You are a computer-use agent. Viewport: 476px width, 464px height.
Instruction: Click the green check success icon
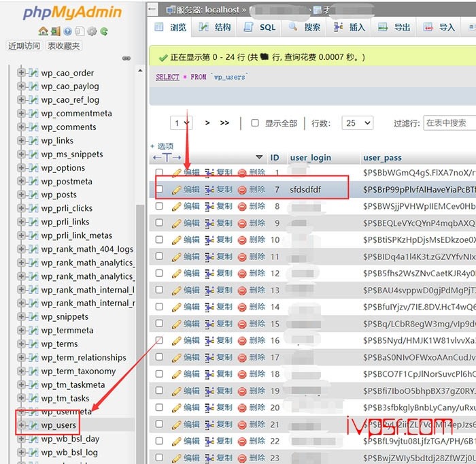(163, 57)
